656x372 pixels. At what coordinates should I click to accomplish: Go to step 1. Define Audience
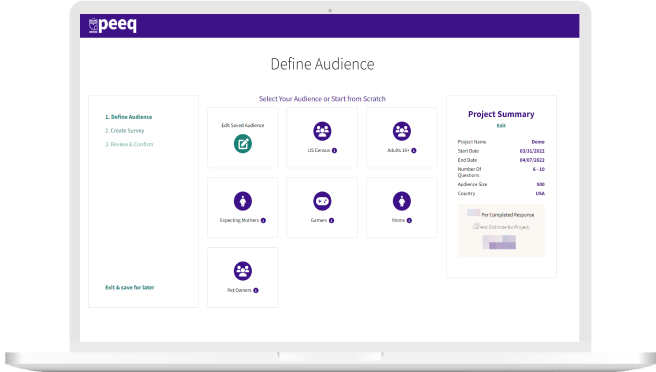128,117
